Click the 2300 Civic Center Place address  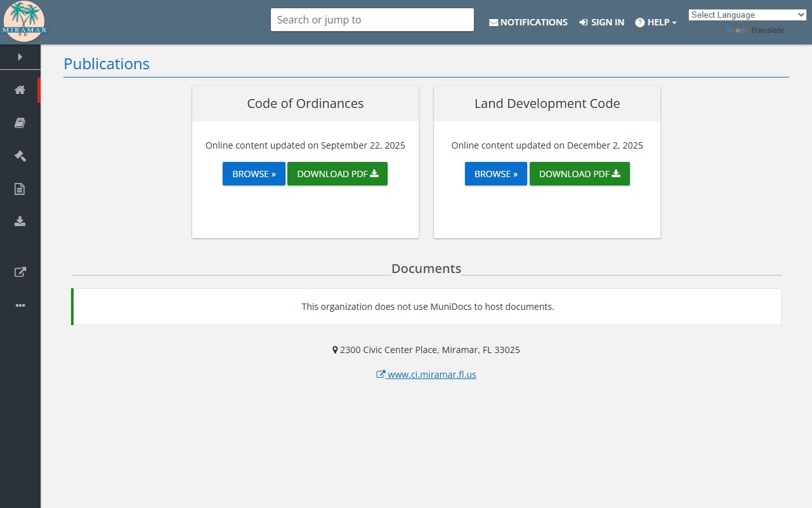coord(426,350)
